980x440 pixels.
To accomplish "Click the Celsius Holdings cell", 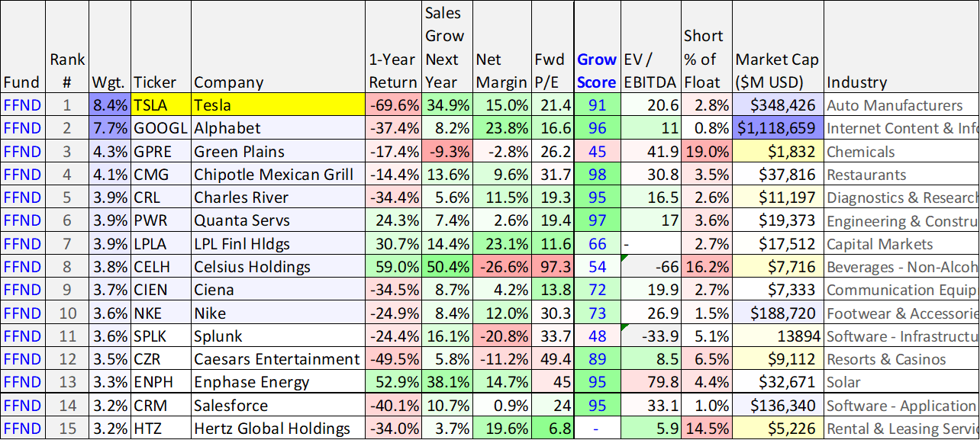I will (279, 267).
